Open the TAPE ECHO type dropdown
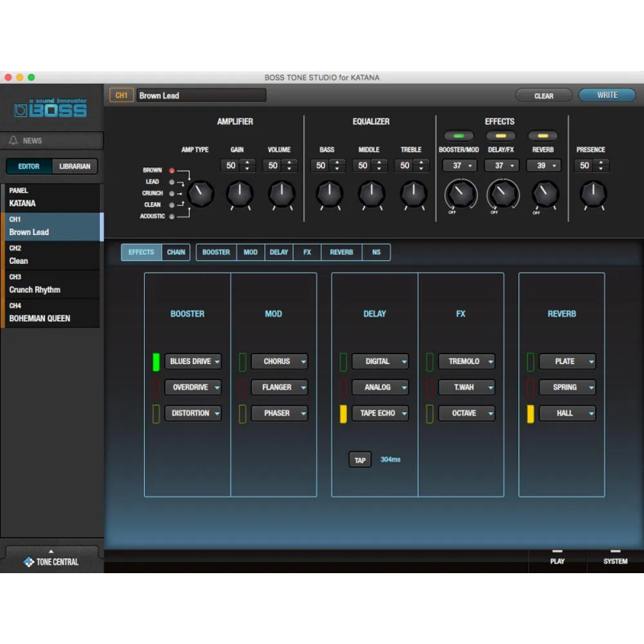The height and width of the screenshot is (644, 644). pyautogui.click(x=380, y=413)
